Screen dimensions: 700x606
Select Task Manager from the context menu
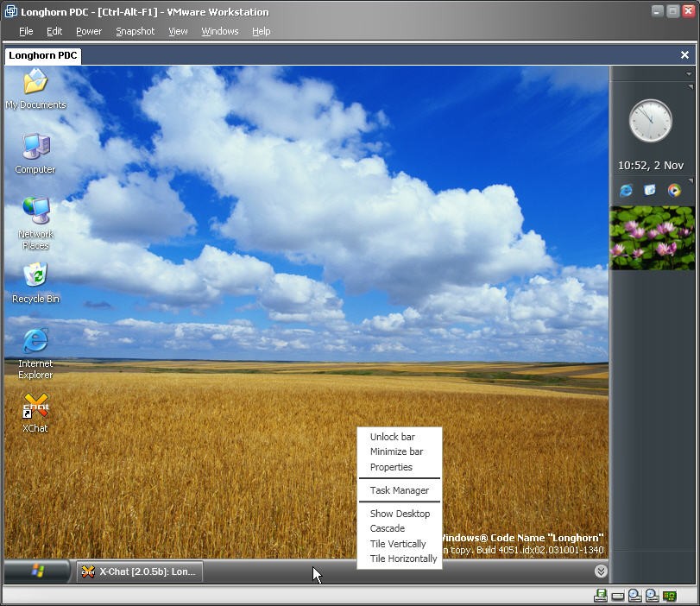click(x=399, y=490)
